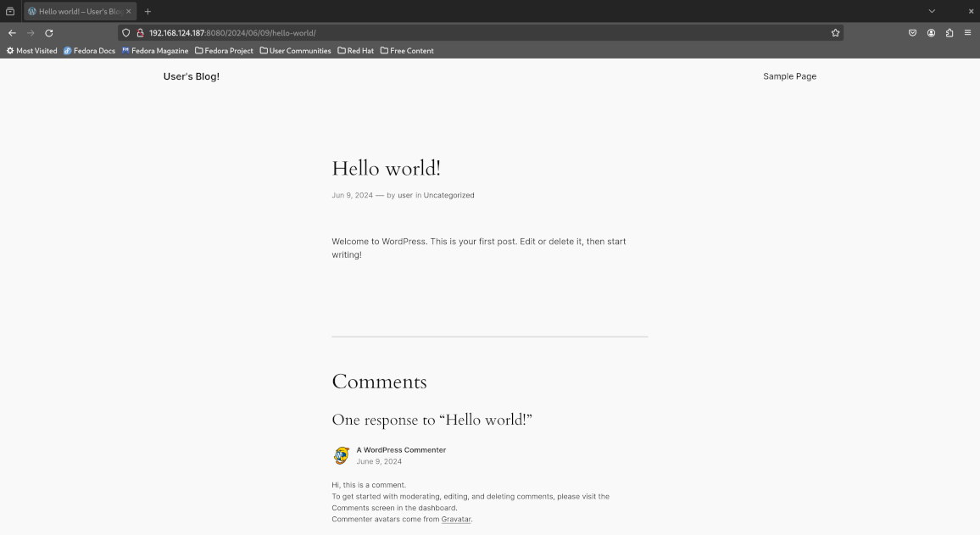Click the Comments heading text

pos(380,382)
